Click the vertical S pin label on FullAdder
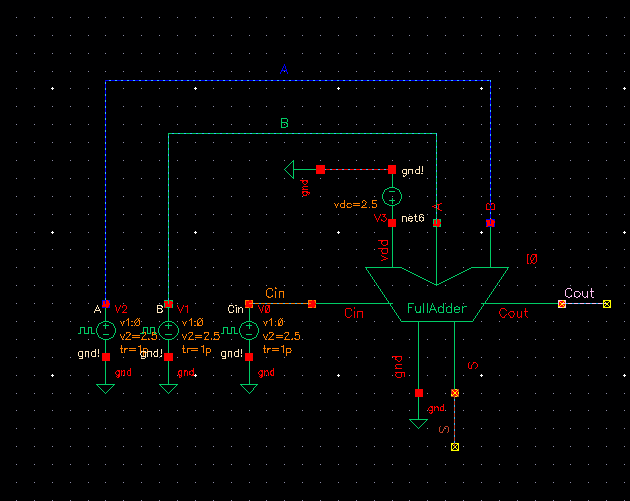Screen dimensions: 630x501 (473, 365)
